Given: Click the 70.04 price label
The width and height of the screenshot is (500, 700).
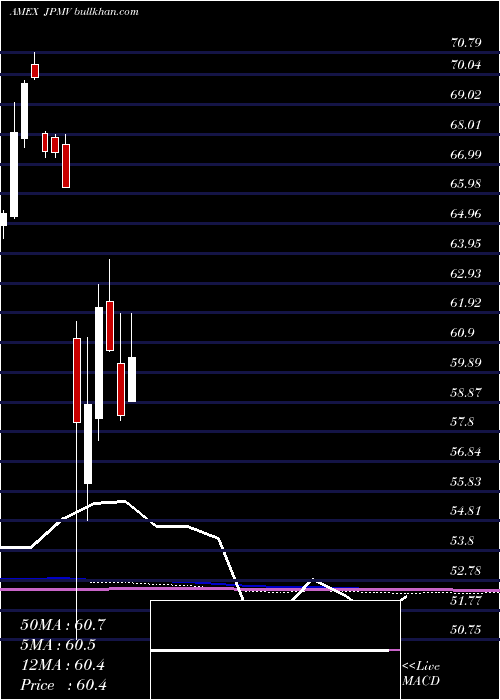Looking at the screenshot, I should (466, 65).
